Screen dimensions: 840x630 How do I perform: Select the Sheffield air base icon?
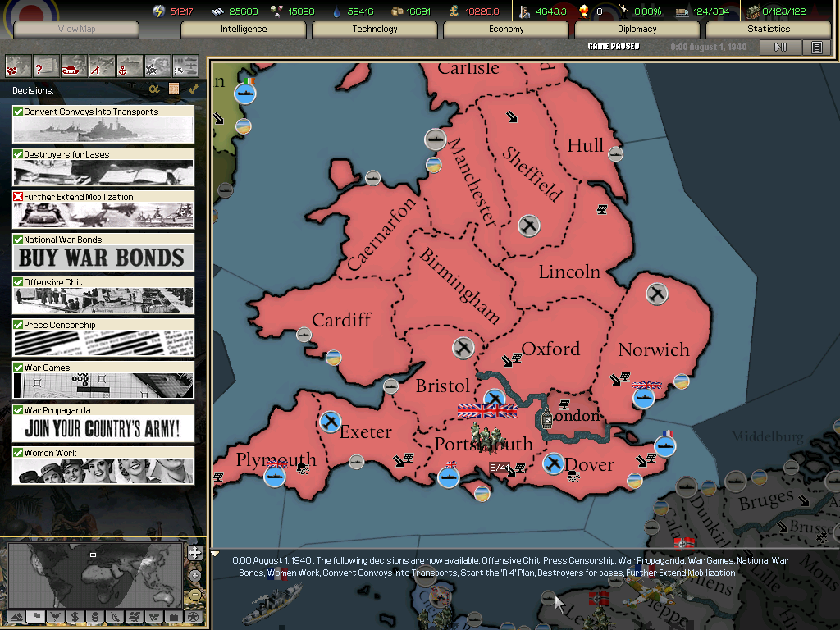click(529, 226)
